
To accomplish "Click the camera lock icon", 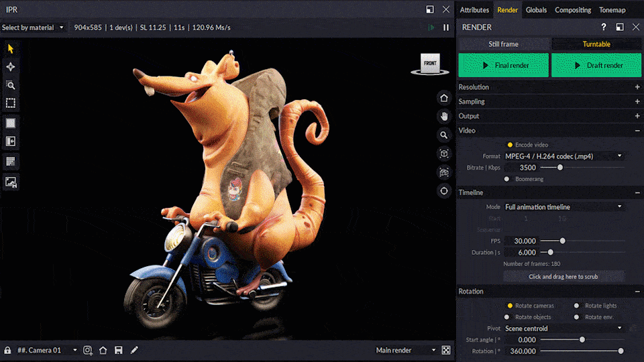I will click(x=7, y=350).
